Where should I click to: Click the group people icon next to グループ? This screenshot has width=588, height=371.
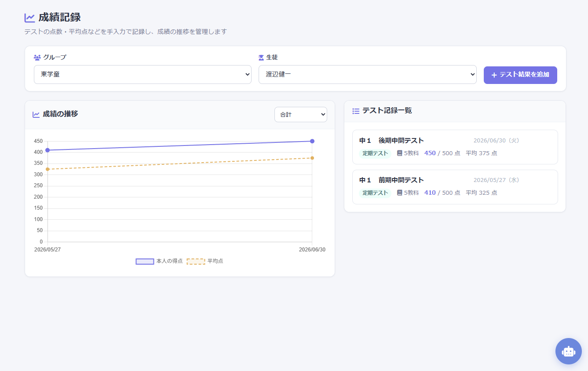pyautogui.click(x=37, y=57)
